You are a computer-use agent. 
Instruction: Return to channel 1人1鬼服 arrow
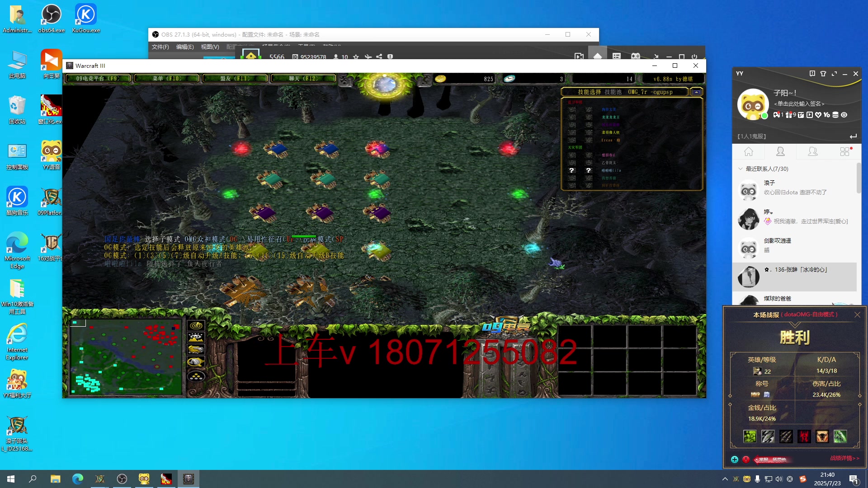point(853,136)
